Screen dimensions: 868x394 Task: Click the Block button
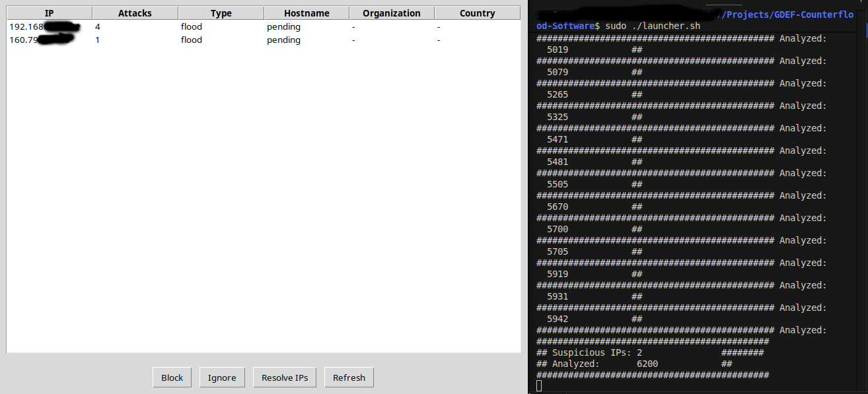tap(172, 378)
